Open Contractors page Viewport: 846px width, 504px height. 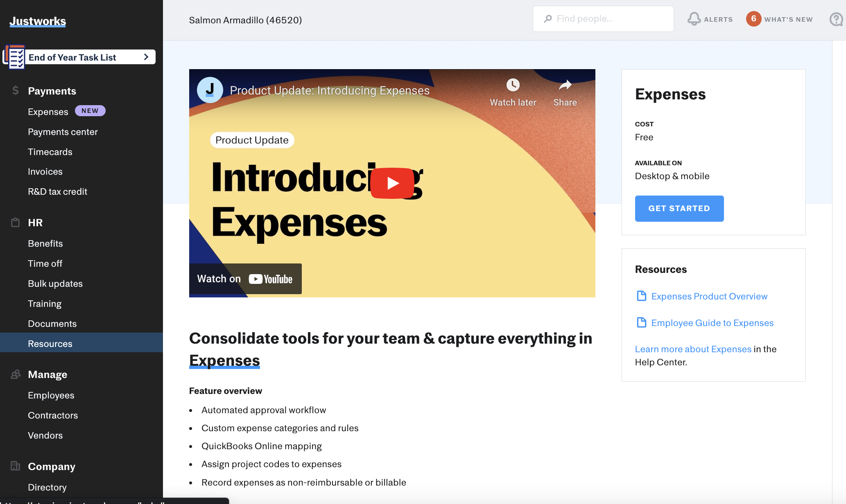pos(53,415)
